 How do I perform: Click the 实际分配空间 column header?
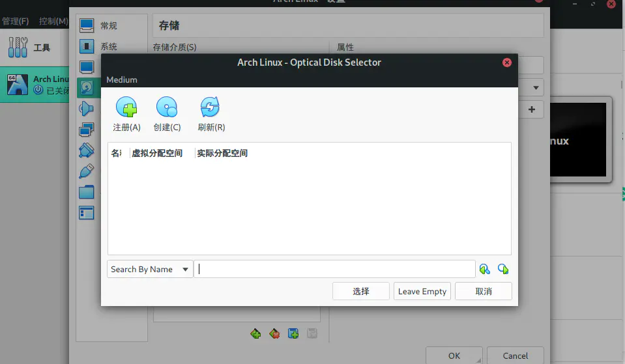coord(222,153)
